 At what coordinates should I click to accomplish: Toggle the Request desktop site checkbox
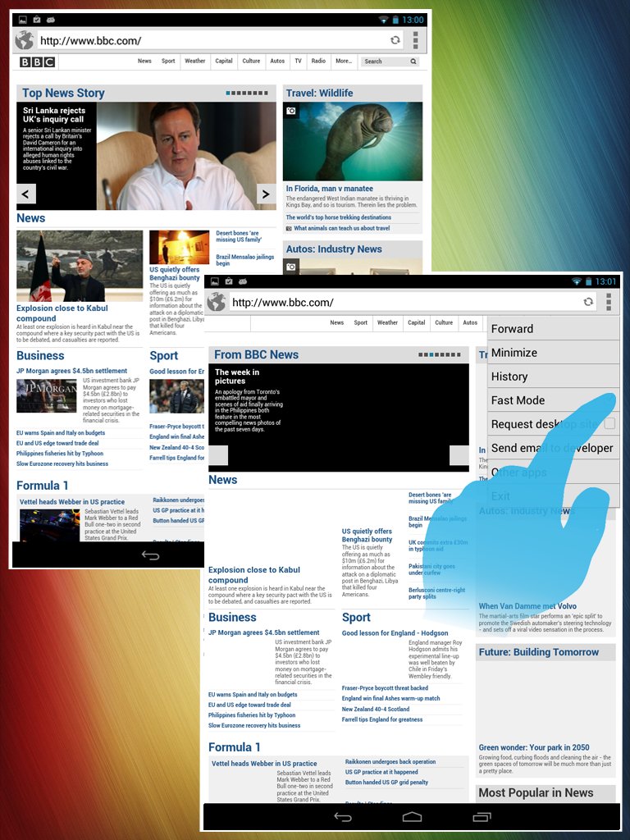point(609,424)
